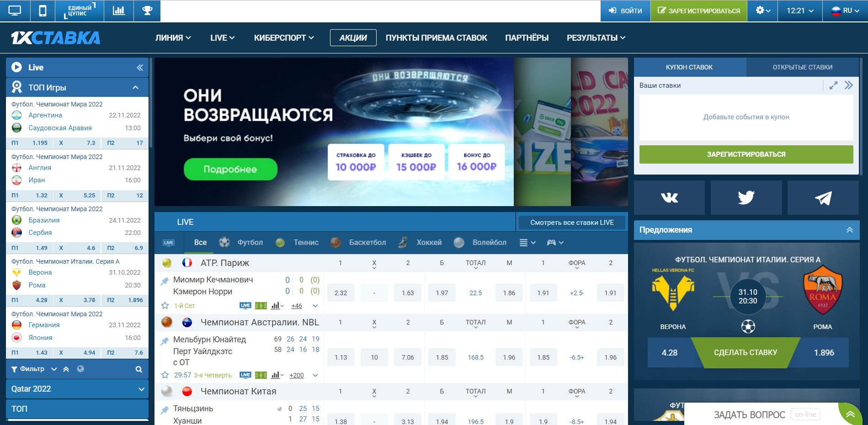Open ПУНКТЫ ПРИЕМА СТАВОК page
Viewport: 868px width, 425px height.
437,38
